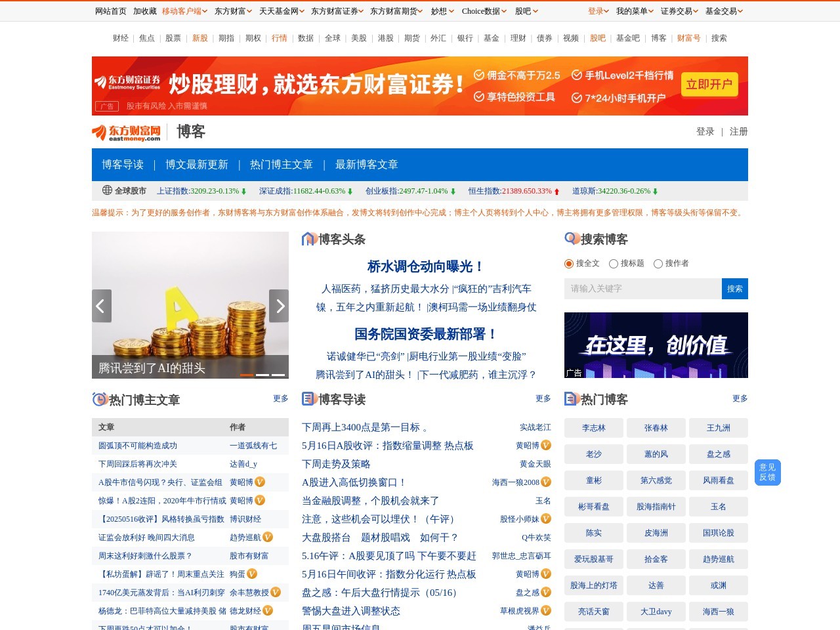This screenshot has height=630, width=840.
Task: Open the 李志林 hot blog button
Action: point(594,428)
